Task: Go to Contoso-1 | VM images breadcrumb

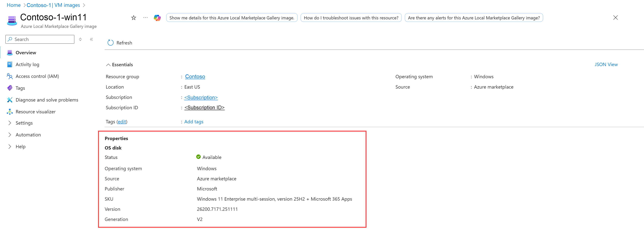Action: 53,5
